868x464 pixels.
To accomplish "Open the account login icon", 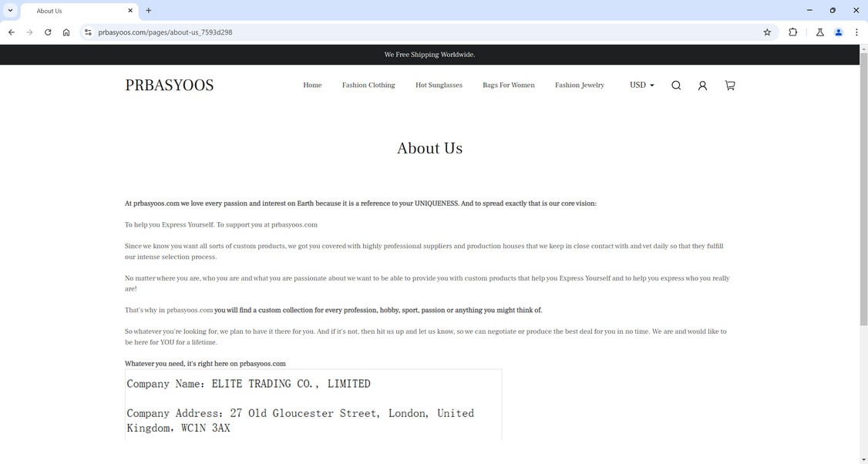I will point(702,86).
